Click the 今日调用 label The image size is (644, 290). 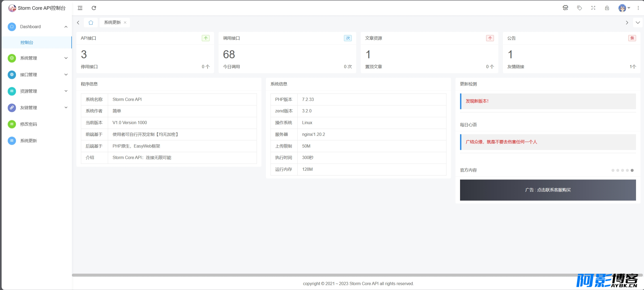(x=231, y=67)
